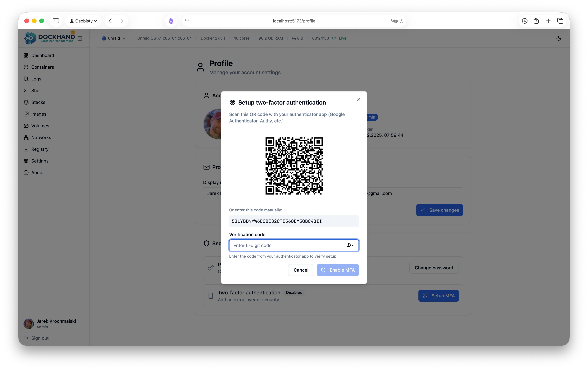
Task: Open the Osobisty profile dropdown
Action: [x=83, y=21]
